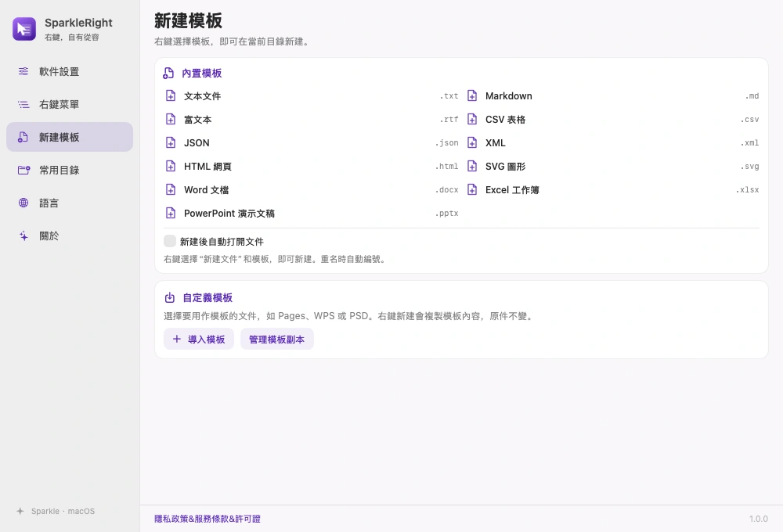Click the file icon for CSV 表格
The height and width of the screenshot is (532, 783).
472,119
